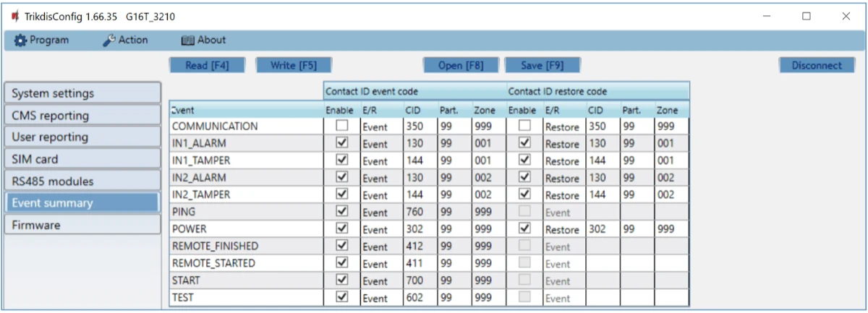This screenshot has width=868, height=313.
Task: Click the PING event CID field 760
Action: point(419,213)
